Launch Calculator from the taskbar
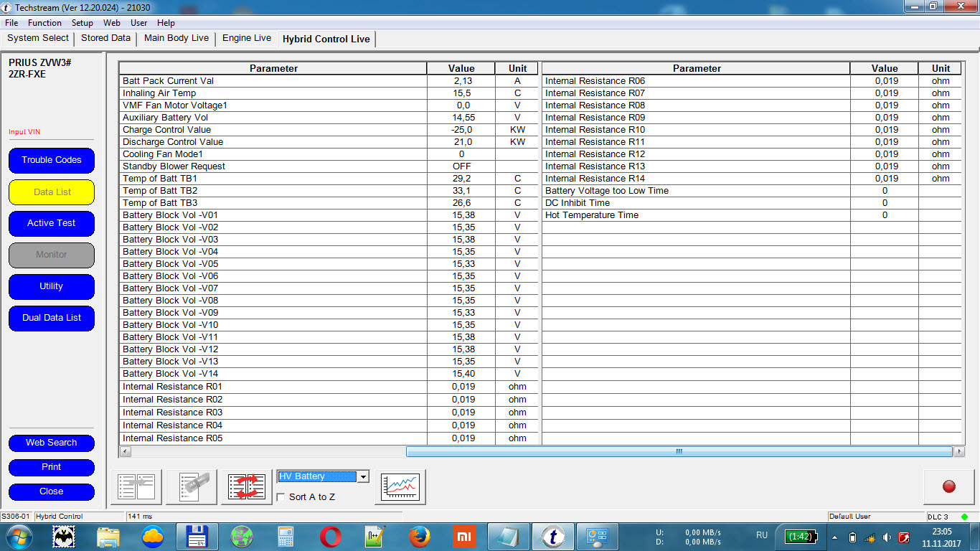The image size is (980, 551). [x=286, y=537]
